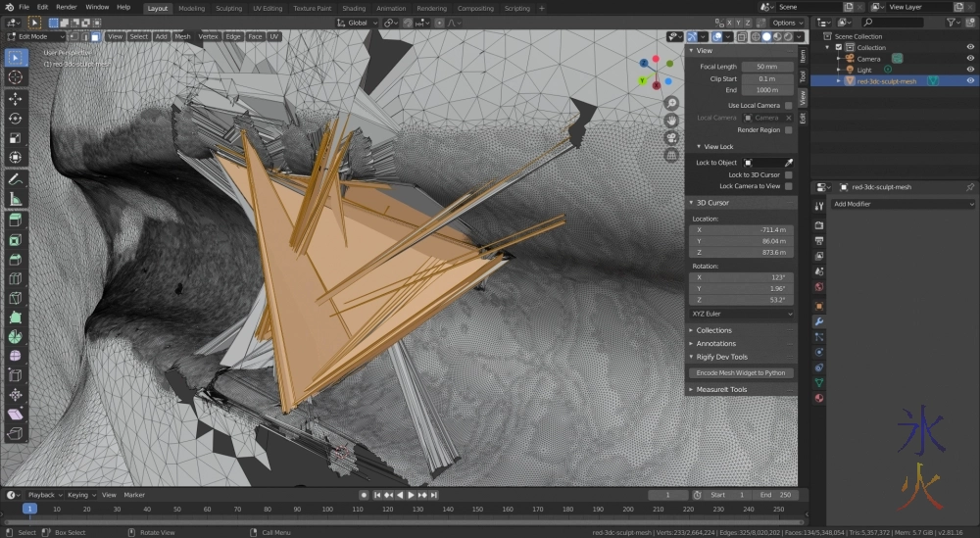The height and width of the screenshot is (538, 980).
Task: Click the zoom magnifier viewport gizmo
Action: click(671, 103)
